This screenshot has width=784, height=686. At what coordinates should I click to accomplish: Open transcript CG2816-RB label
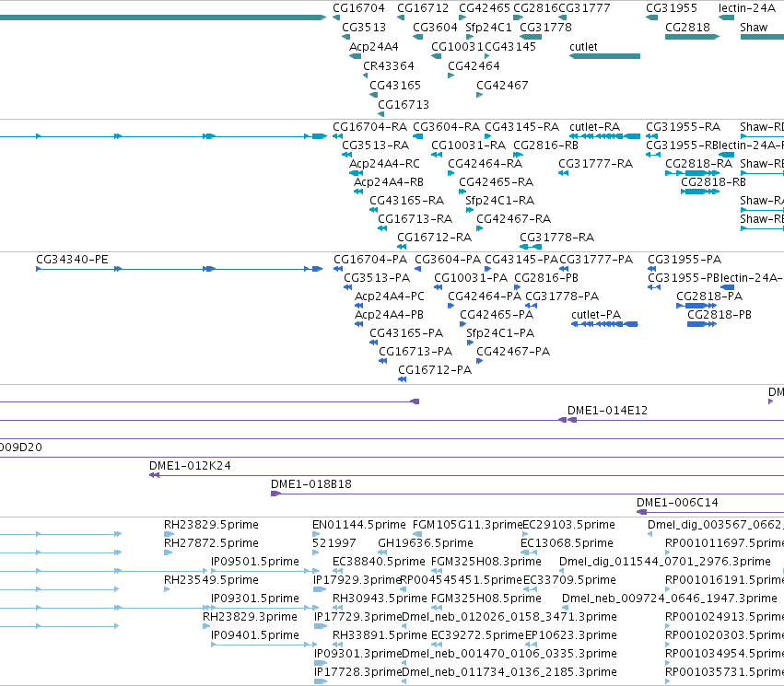pos(545,145)
